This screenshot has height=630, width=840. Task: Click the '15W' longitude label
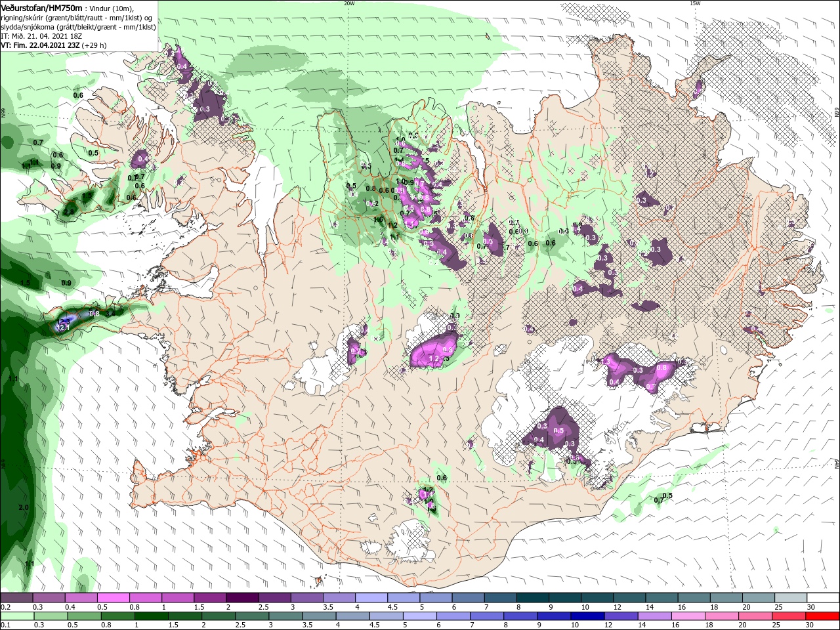click(695, 3)
